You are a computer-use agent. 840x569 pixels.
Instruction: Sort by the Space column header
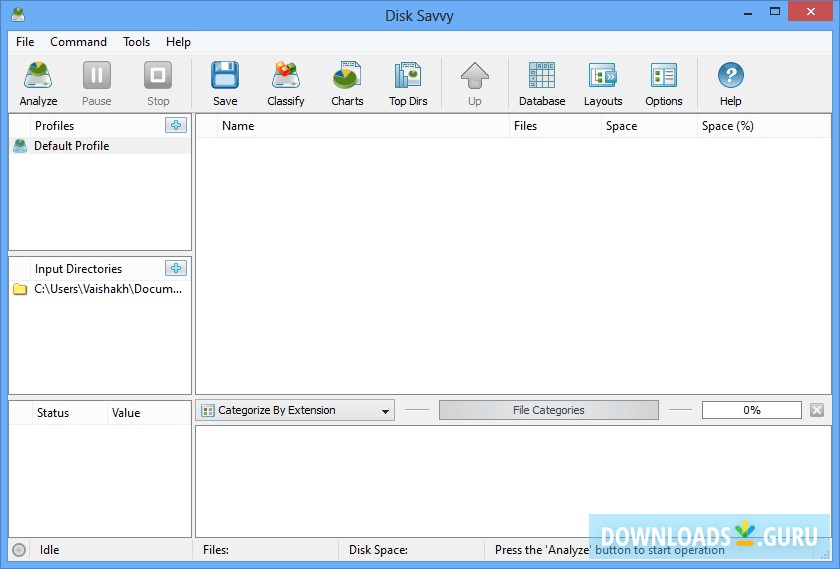(x=649, y=126)
